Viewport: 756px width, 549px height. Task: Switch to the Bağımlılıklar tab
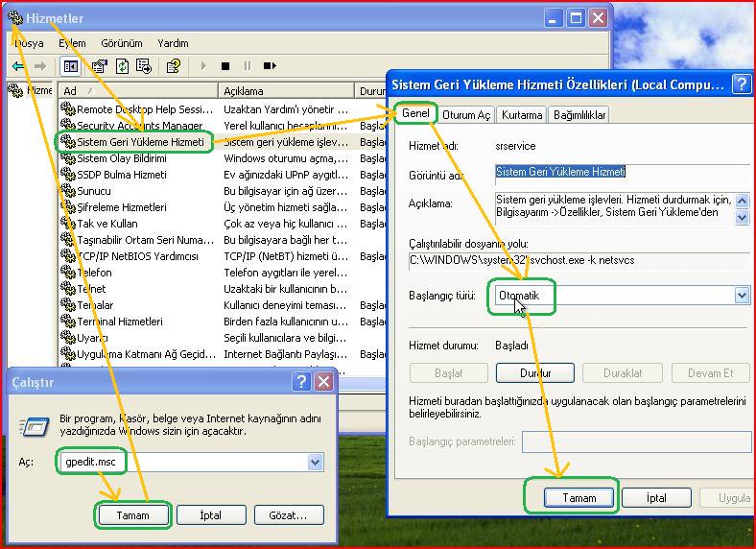579,115
